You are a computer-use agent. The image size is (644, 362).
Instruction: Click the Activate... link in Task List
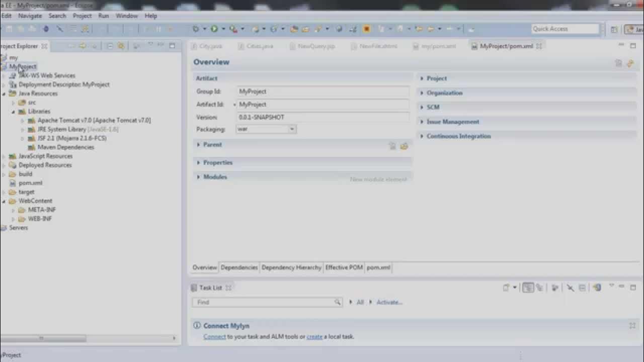[389, 302]
